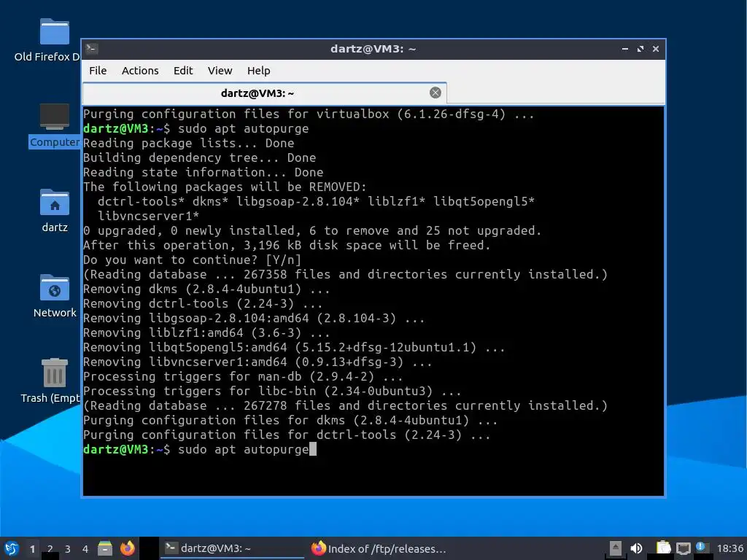The width and height of the screenshot is (747, 560).
Task: Open the View menu
Action: [220, 71]
